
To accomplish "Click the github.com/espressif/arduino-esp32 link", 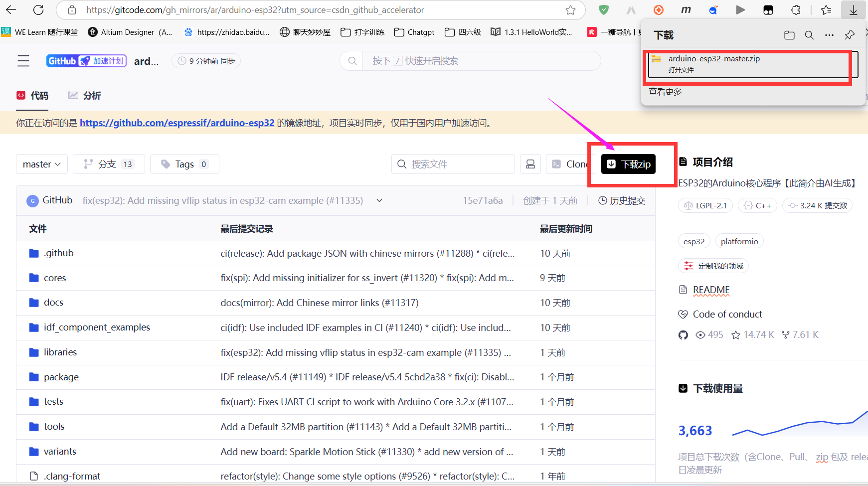I will 177,123.
